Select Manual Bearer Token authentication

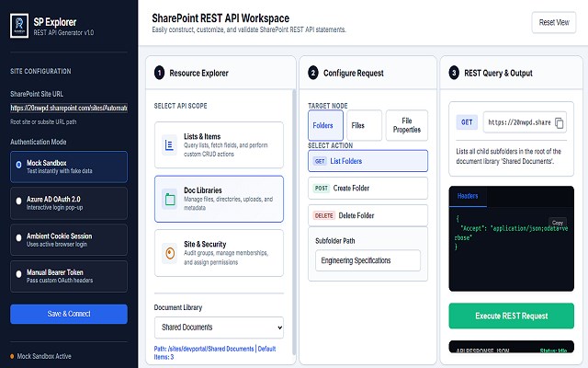69,276
